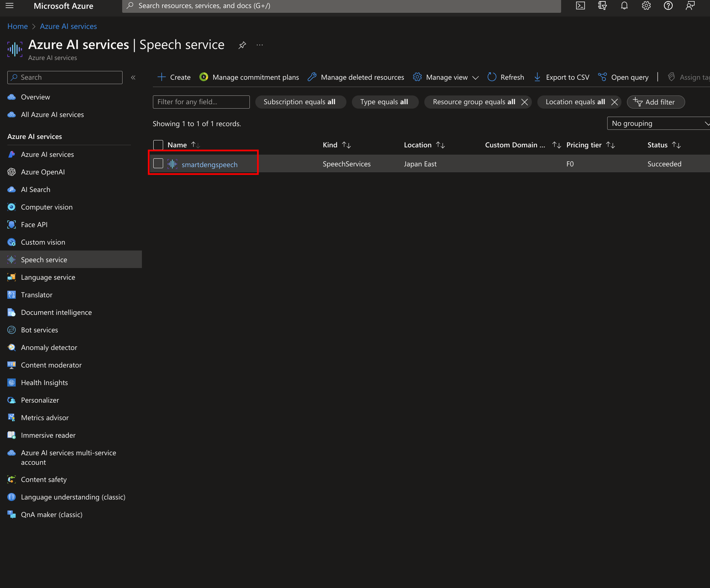710x588 pixels.
Task: Click the Create plus button
Action: [174, 77]
